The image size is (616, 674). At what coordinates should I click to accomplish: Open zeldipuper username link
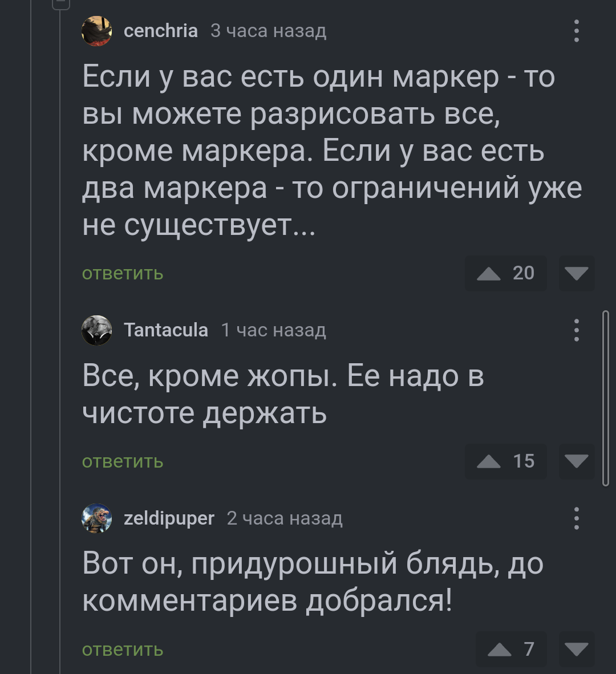(169, 518)
